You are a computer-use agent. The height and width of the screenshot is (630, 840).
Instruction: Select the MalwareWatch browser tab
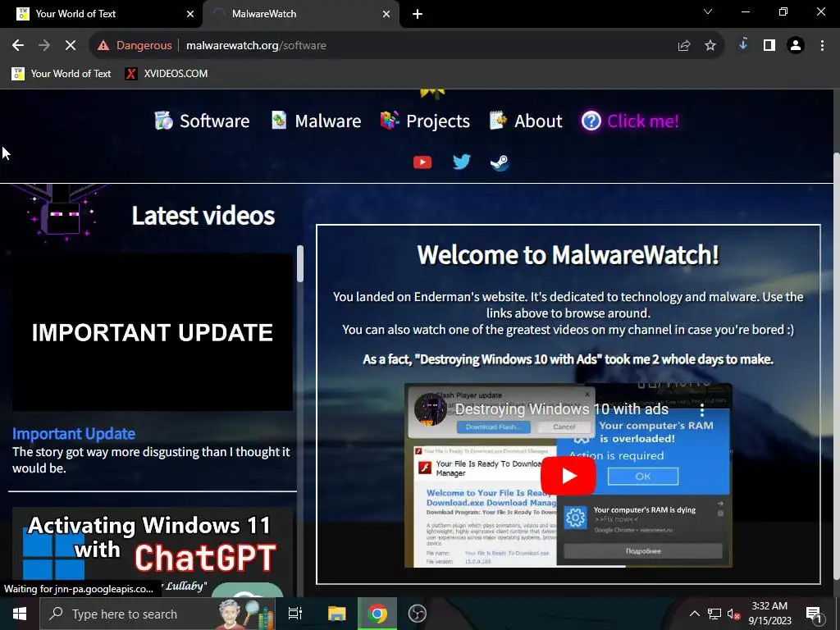[300, 14]
